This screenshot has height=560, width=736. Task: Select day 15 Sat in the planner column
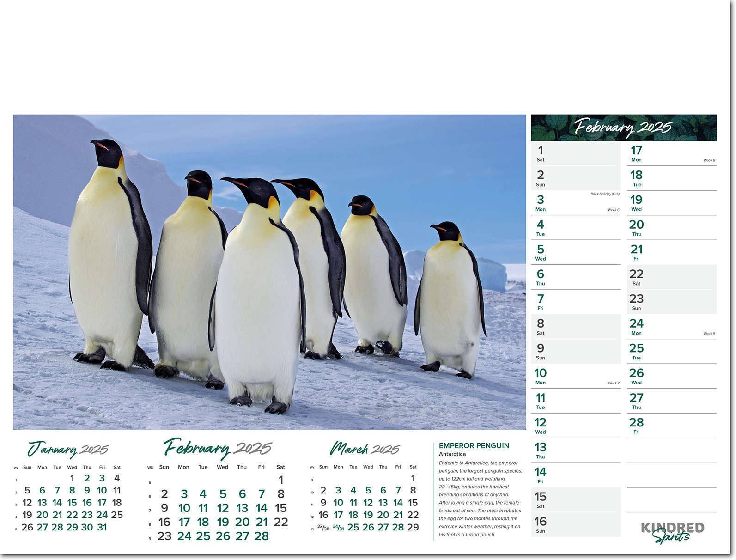click(576, 500)
